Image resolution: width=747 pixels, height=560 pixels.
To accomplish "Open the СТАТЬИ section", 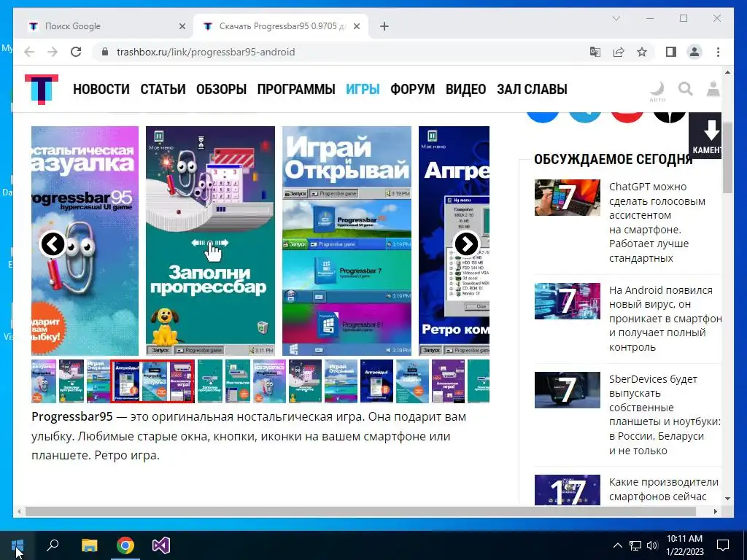I will point(163,89).
